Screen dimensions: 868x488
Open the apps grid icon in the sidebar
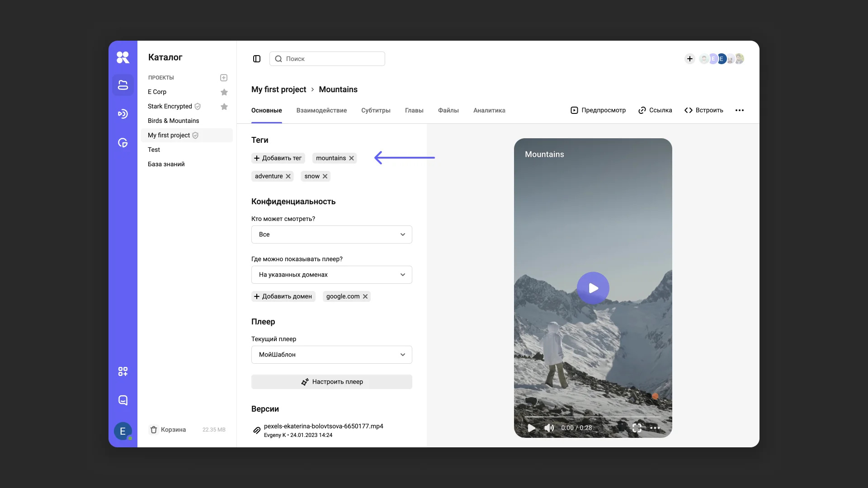[x=123, y=371]
